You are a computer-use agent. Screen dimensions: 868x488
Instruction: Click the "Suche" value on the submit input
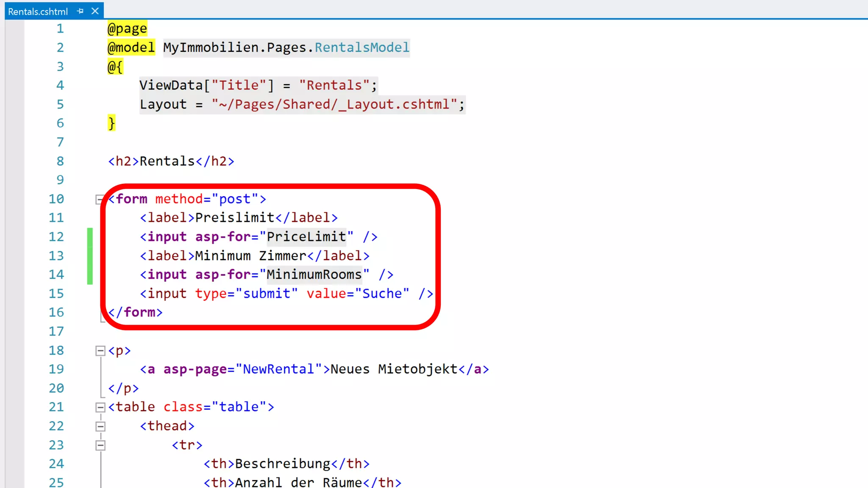(382, 294)
